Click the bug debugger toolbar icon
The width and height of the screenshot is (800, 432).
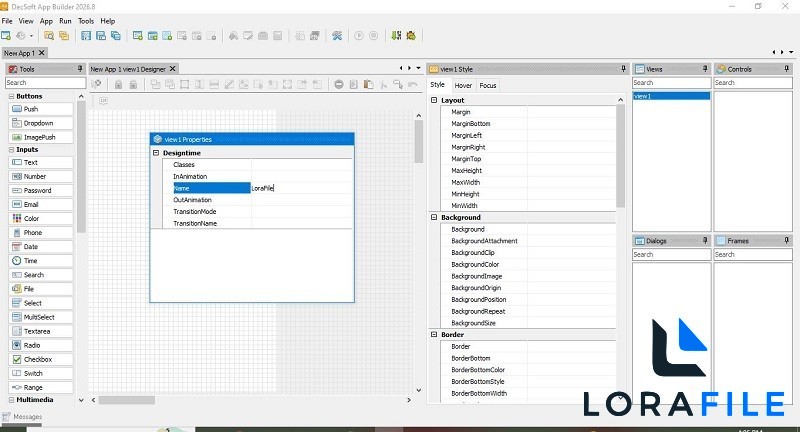(x=411, y=36)
